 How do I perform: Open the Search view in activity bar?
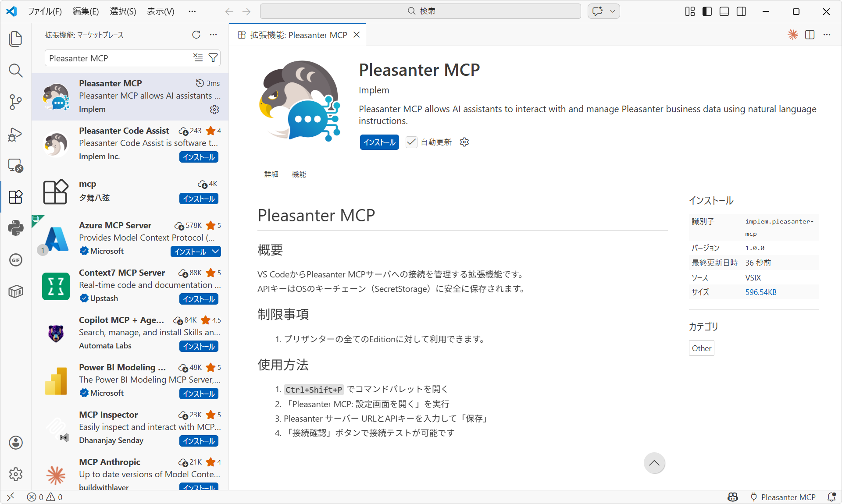pyautogui.click(x=16, y=71)
